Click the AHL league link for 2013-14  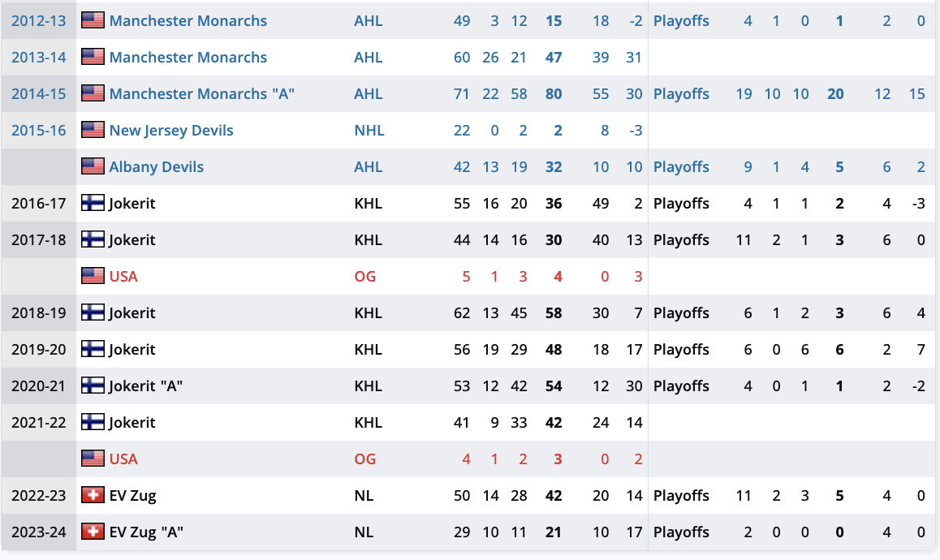[368, 58]
